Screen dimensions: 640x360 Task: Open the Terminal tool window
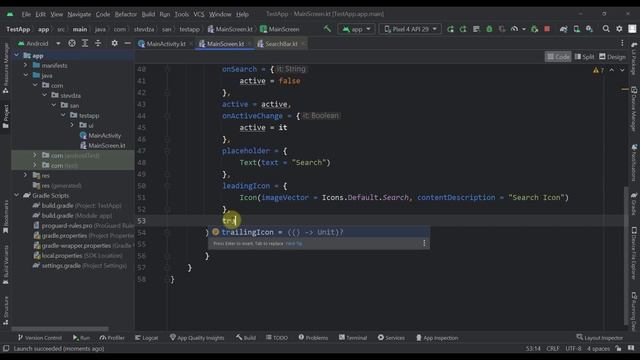click(x=353, y=338)
